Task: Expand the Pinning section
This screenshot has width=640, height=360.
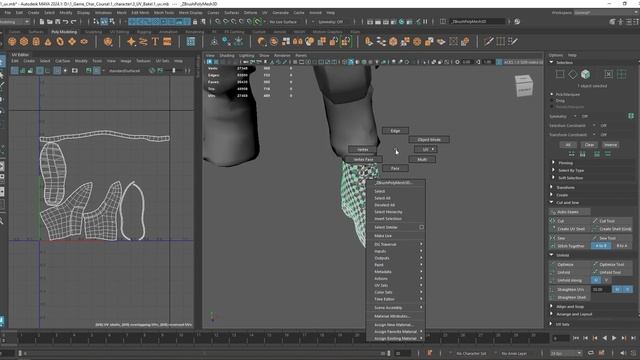Action: pyautogui.click(x=565, y=162)
